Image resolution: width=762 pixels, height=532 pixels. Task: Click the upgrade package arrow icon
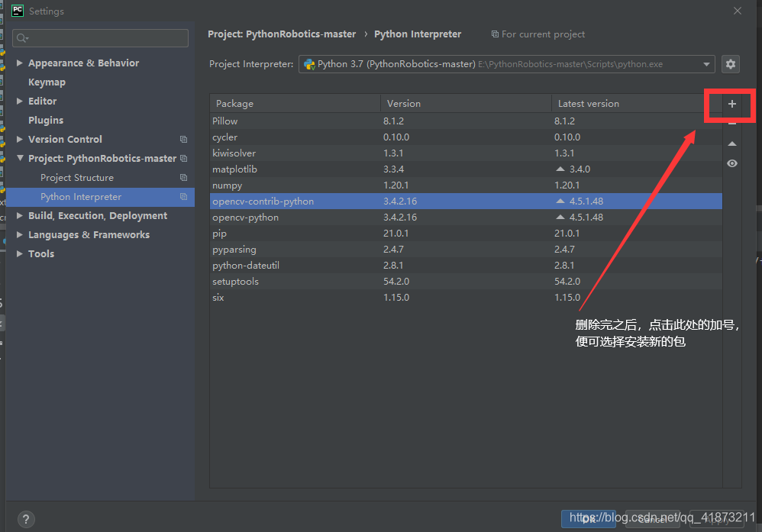(732, 143)
